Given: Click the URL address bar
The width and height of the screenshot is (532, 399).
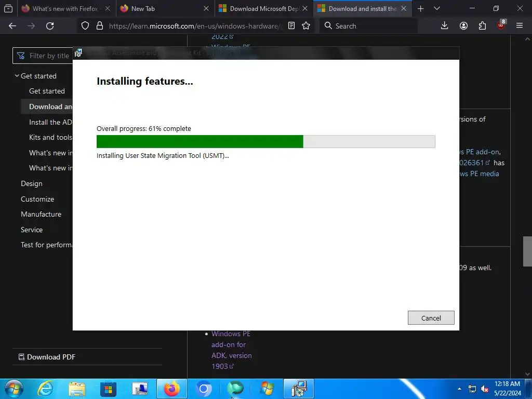Looking at the screenshot, I should 195,26.
